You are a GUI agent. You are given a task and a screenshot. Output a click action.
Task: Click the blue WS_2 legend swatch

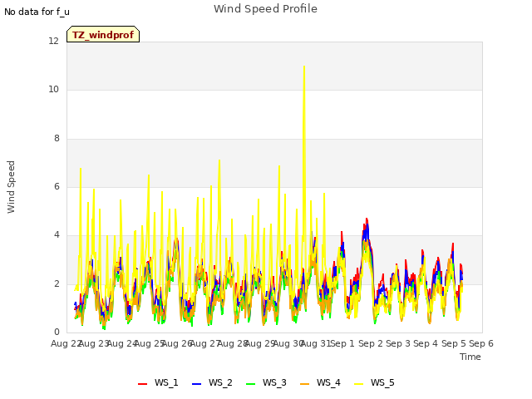pyautogui.click(x=197, y=384)
